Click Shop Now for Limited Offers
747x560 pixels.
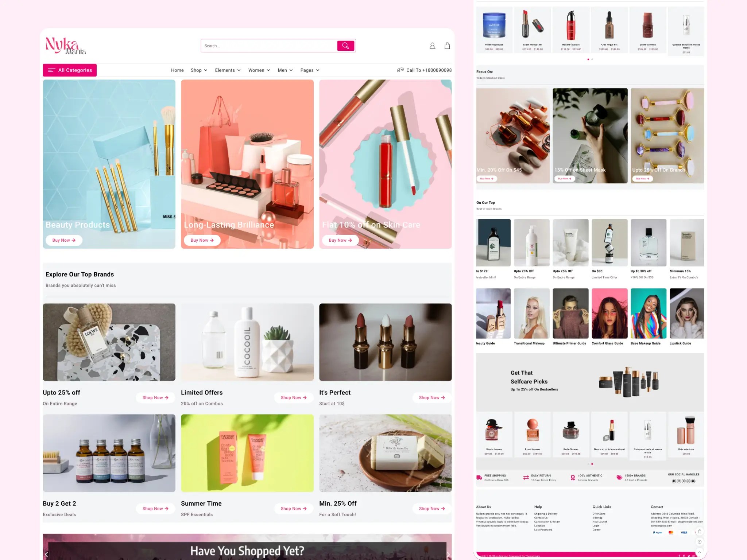pos(294,398)
